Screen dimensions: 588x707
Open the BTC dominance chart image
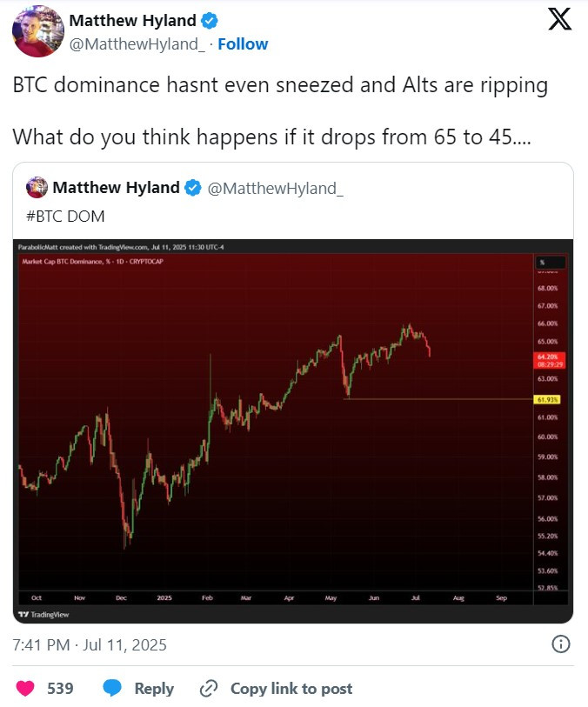pos(293,431)
